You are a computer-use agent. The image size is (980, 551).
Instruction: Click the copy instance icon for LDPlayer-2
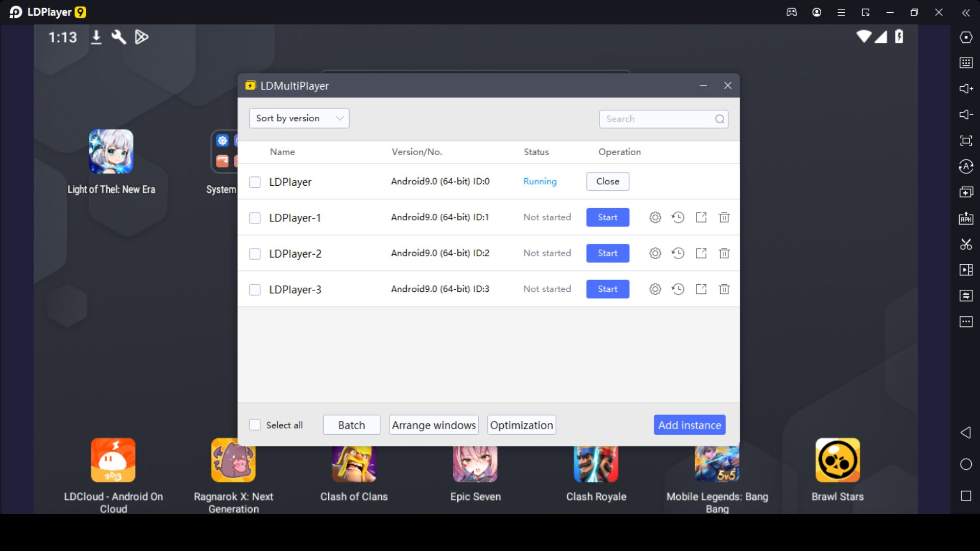pyautogui.click(x=701, y=253)
